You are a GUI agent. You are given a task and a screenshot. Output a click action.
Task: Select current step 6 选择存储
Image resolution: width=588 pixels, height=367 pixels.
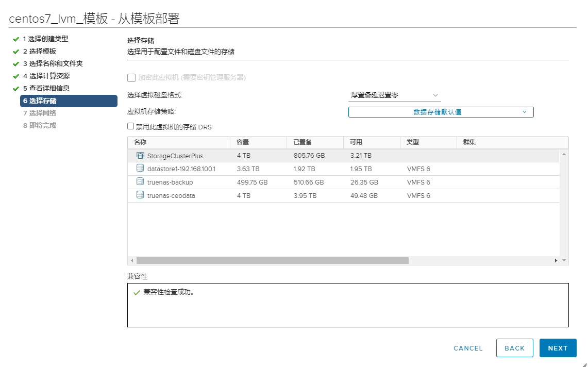click(69, 101)
